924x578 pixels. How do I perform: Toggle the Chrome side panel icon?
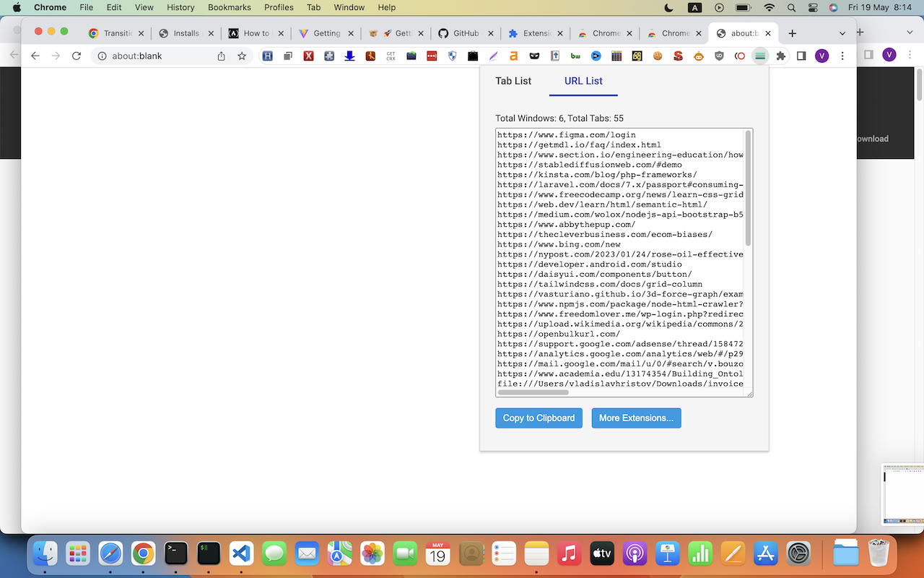[x=801, y=56]
